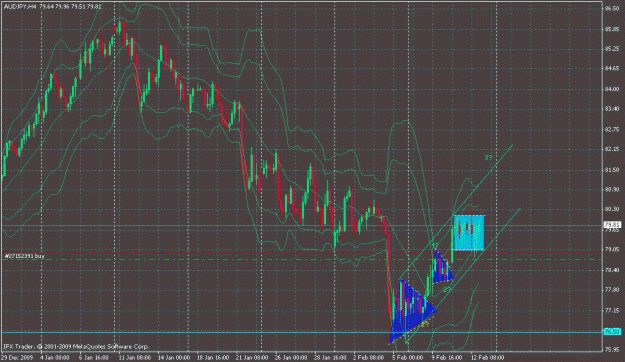Click the 79.05 price axis label
Viewport: 625px width, 362px height.
(x=612, y=250)
